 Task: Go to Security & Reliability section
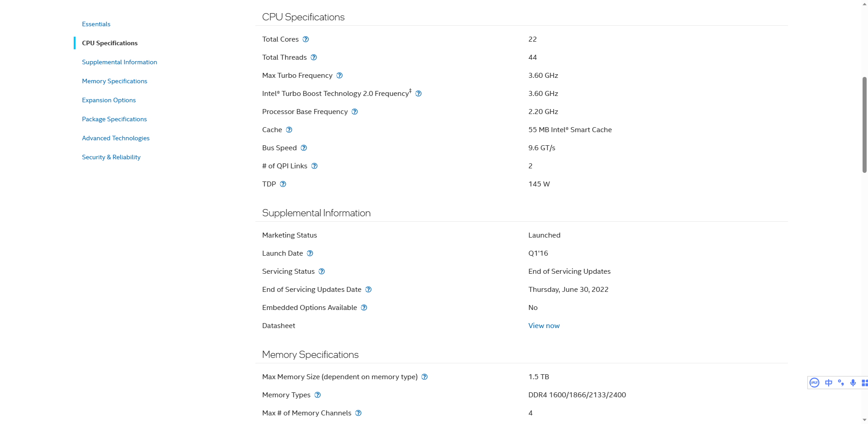(x=111, y=157)
